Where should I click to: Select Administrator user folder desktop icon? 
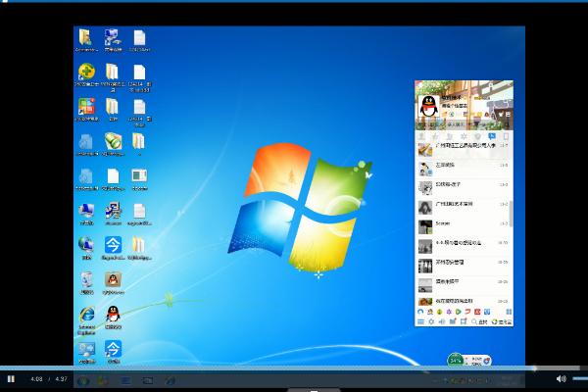pyautogui.click(x=86, y=40)
